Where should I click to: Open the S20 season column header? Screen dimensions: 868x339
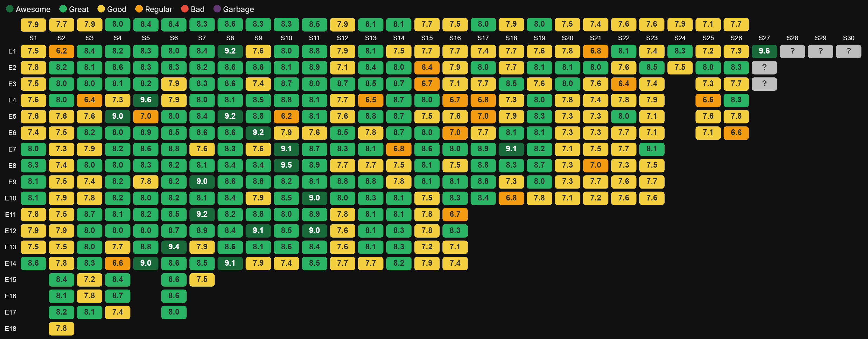(567, 38)
